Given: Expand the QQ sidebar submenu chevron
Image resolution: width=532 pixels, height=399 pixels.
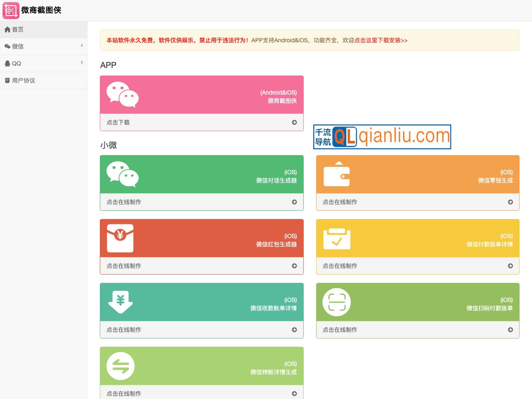Looking at the screenshot, I should click(x=82, y=63).
